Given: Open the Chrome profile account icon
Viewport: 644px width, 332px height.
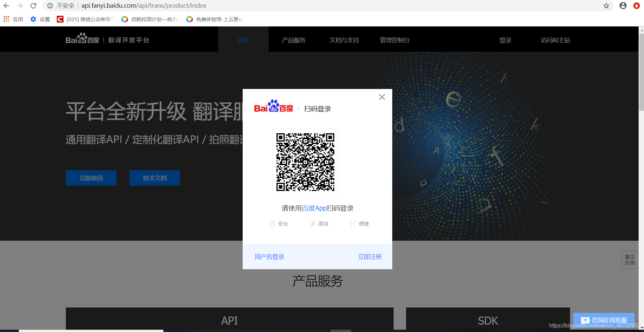Looking at the screenshot, I should (x=623, y=6).
